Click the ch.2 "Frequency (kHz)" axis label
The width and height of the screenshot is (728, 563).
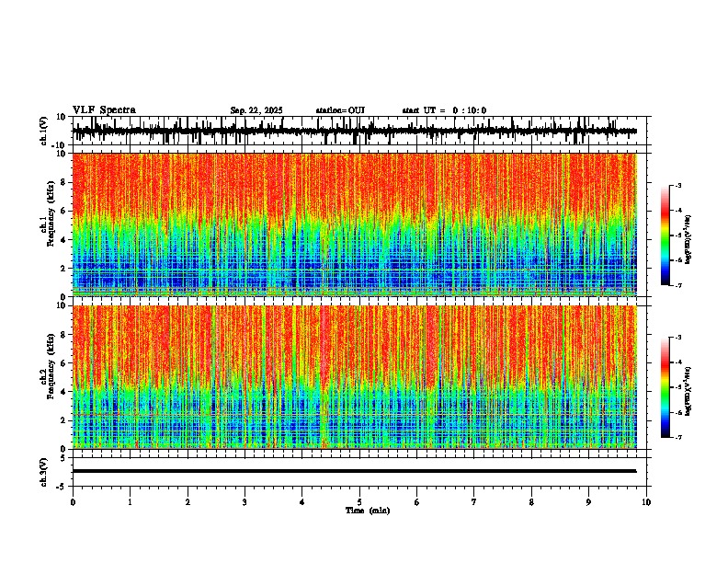click(51, 366)
